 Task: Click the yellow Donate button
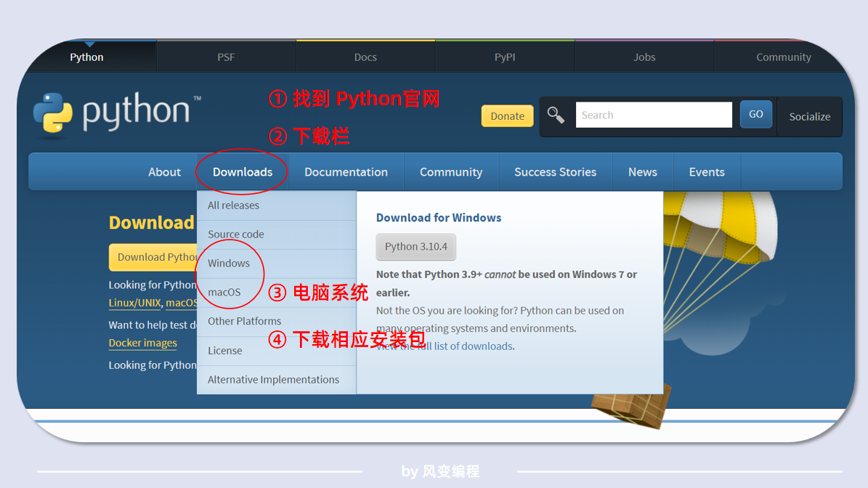click(x=507, y=116)
